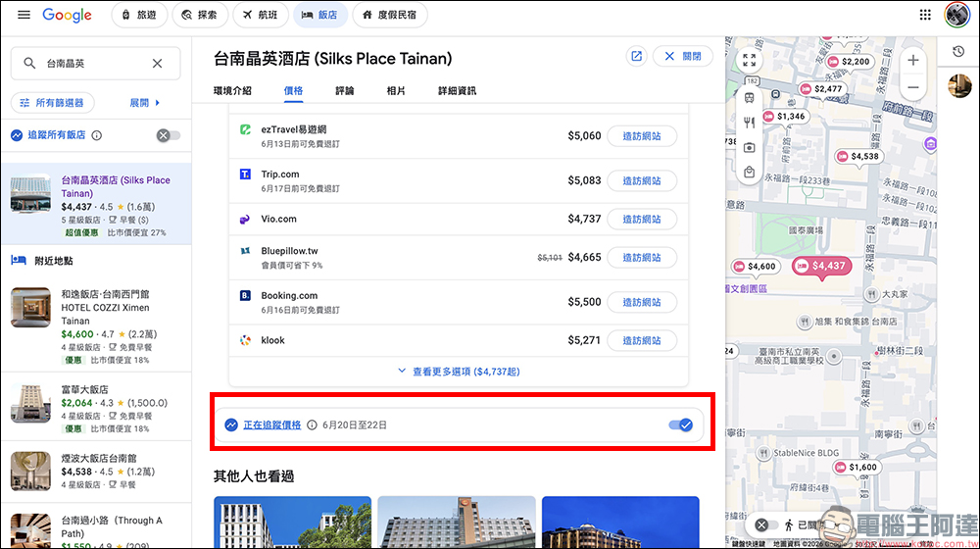Open the 飯店 hotels section

pos(320,15)
